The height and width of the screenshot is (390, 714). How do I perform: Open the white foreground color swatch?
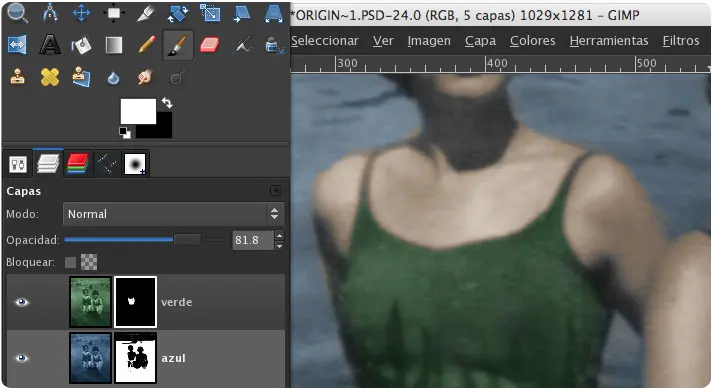(x=138, y=111)
